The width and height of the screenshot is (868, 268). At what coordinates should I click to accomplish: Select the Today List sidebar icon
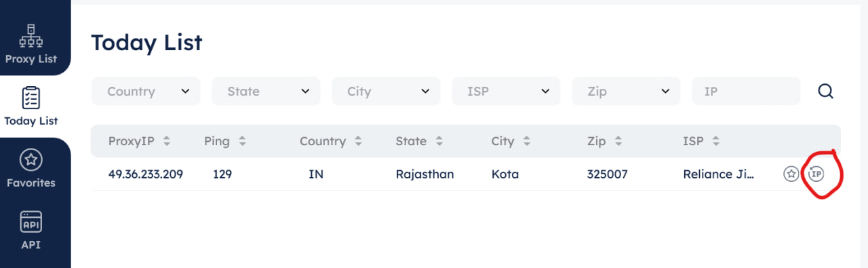(x=31, y=106)
